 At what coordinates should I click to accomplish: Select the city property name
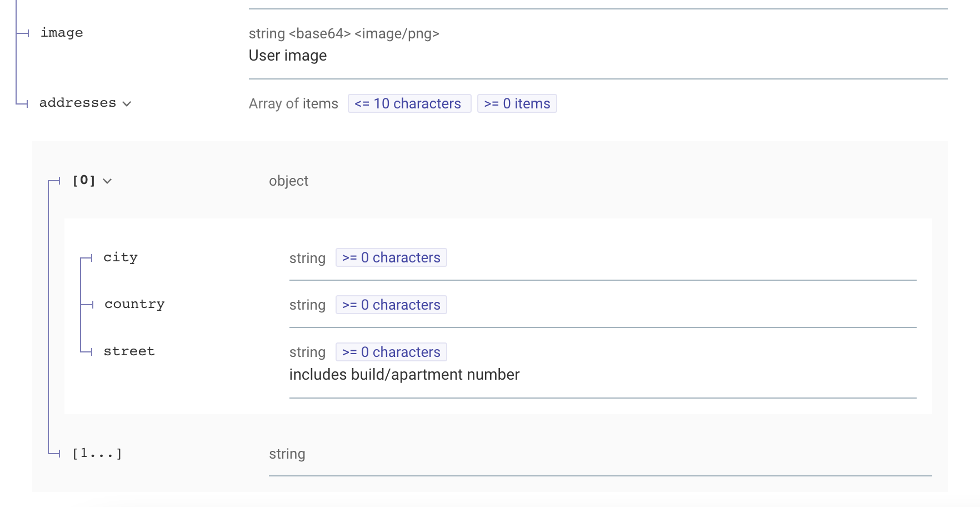click(121, 257)
